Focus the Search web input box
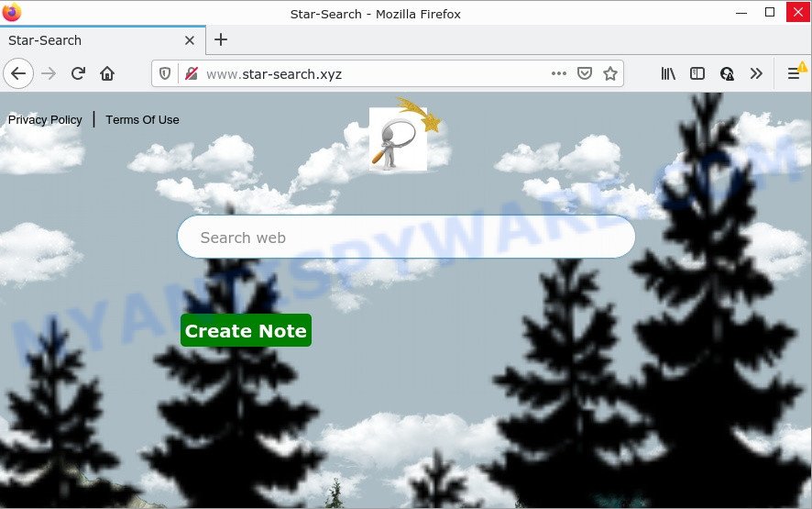812x509 pixels. pos(406,237)
